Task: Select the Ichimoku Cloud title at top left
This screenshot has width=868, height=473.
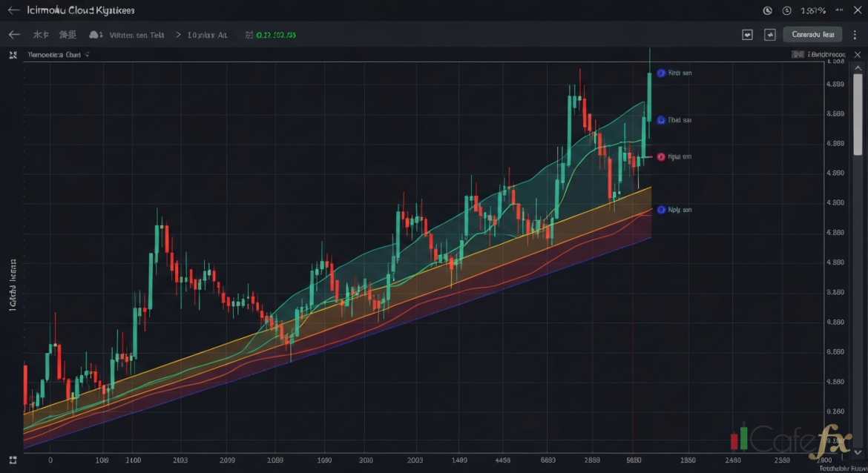Action: point(80,10)
